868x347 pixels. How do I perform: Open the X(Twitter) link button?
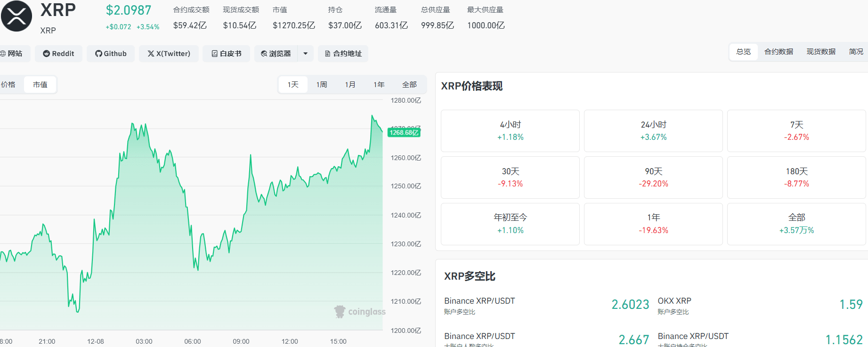point(169,54)
